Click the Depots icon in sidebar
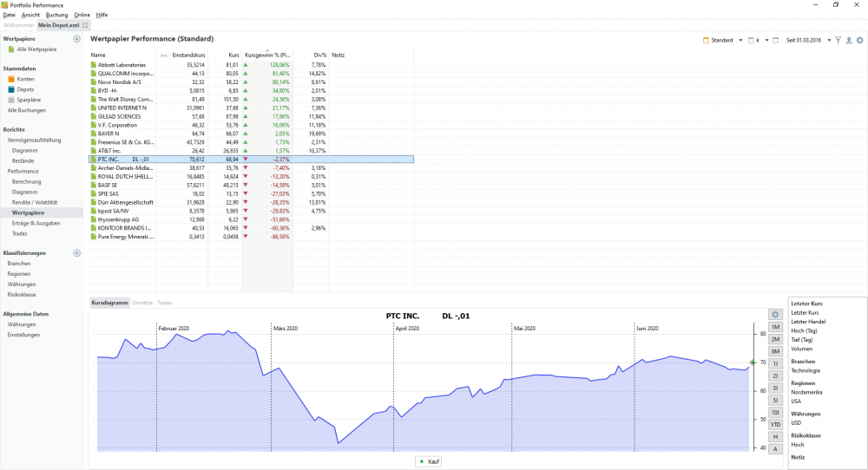868x470 pixels. click(11, 89)
